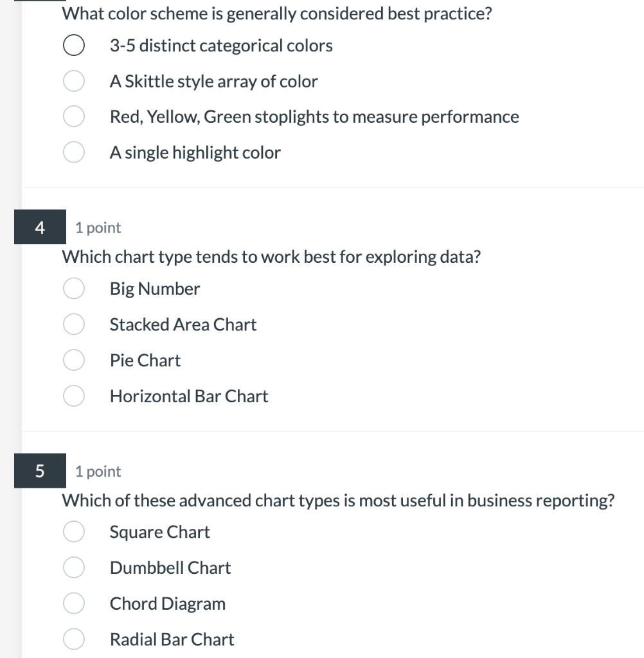Image resolution: width=644 pixels, height=658 pixels.
Task: Pick "Horizontal Bar Chart" for exploring data
Action: pos(73,396)
